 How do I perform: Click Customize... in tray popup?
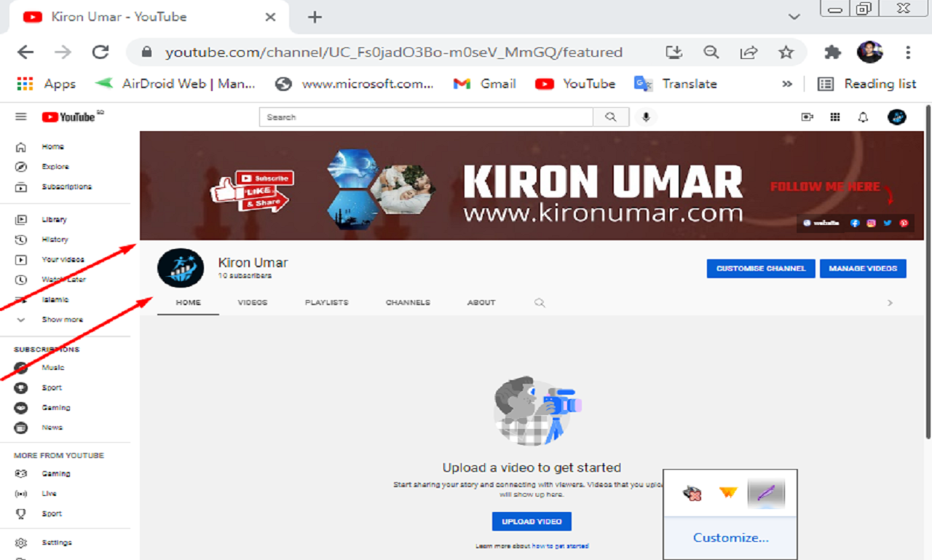730,538
